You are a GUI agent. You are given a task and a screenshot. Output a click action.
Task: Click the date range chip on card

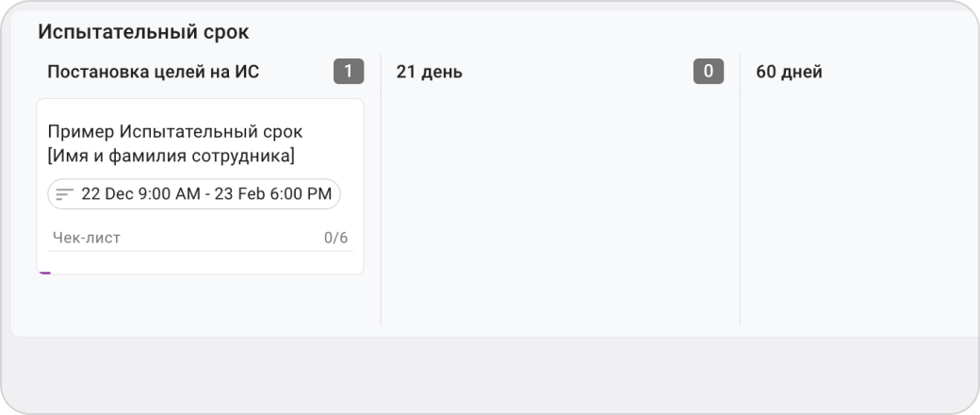pyautogui.click(x=194, y=194)
